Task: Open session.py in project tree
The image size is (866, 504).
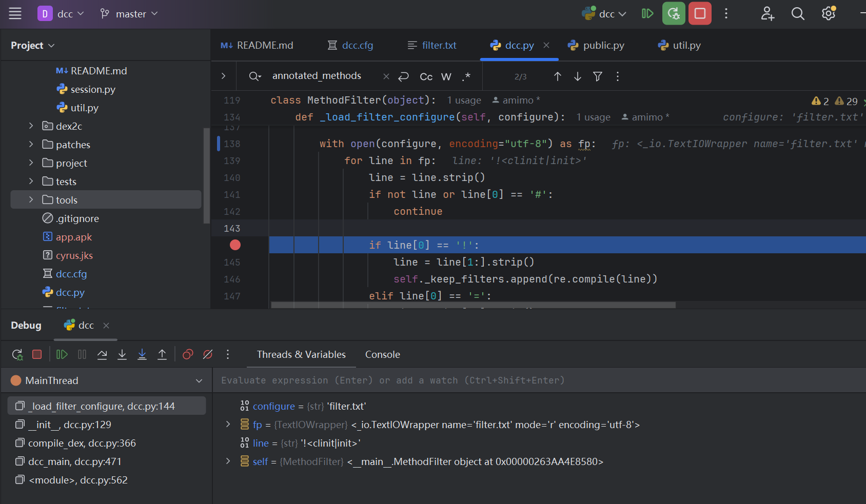Action: (x=86, y=89)
